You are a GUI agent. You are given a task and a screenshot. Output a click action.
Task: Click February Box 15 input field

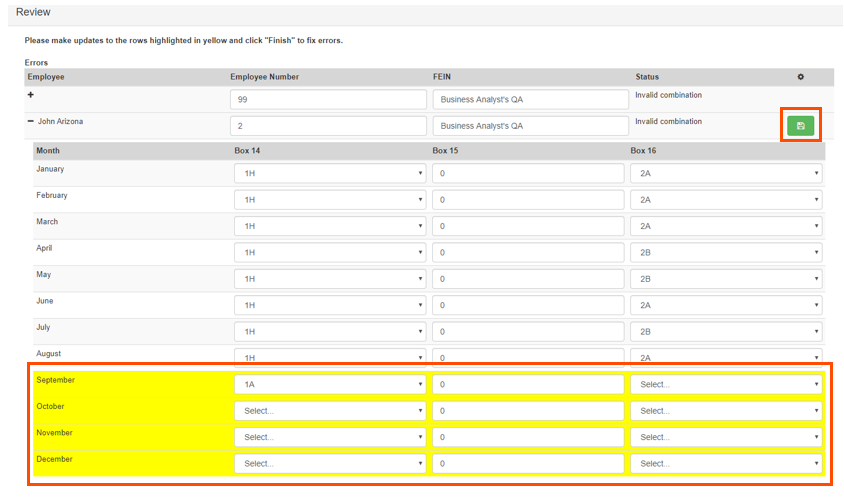pyautogui.click(x=528, y=200)
